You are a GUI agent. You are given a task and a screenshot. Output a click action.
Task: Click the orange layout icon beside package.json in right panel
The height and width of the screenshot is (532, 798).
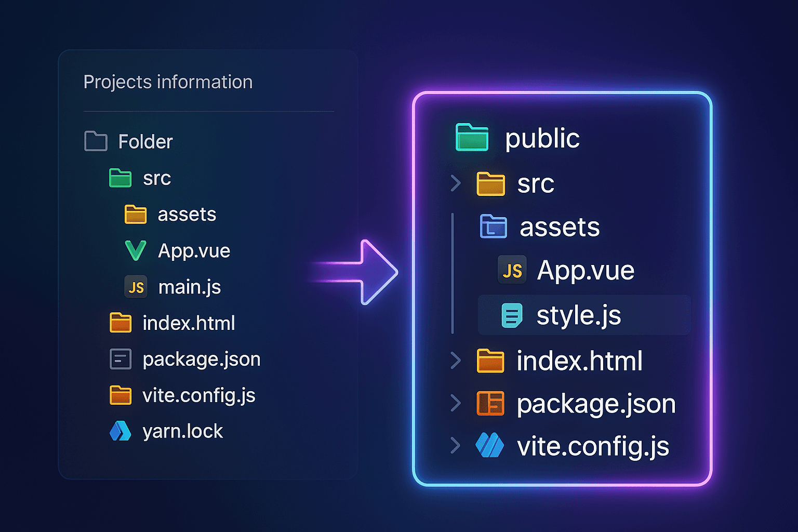click(490, 404)
